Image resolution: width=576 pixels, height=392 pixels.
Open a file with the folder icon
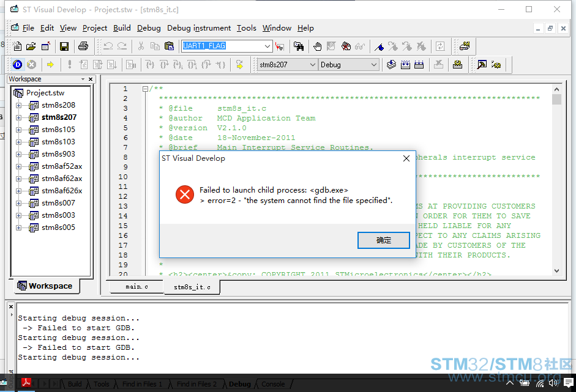[x=31, y=46]
